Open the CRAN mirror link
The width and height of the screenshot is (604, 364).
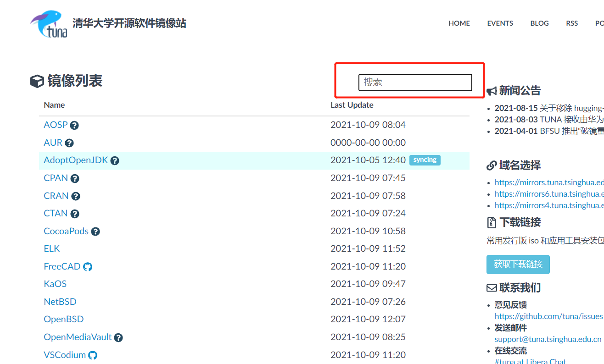pyautogui.click(x=56, y=196)
